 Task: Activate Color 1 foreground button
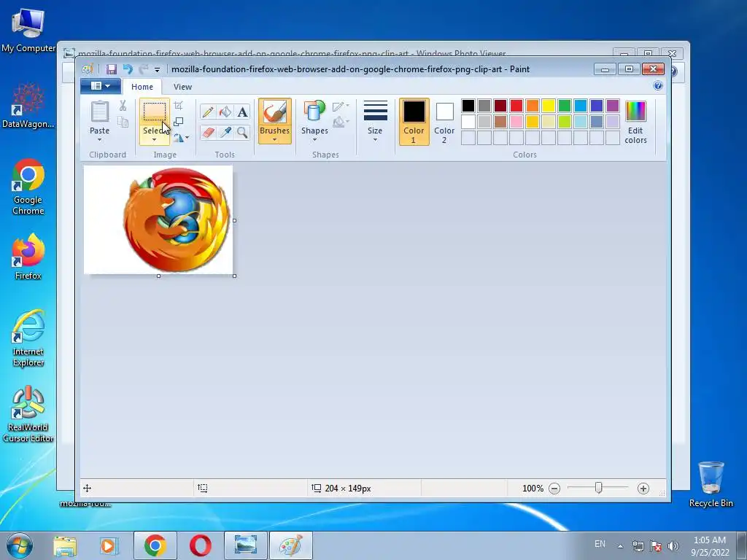(414, 122)
